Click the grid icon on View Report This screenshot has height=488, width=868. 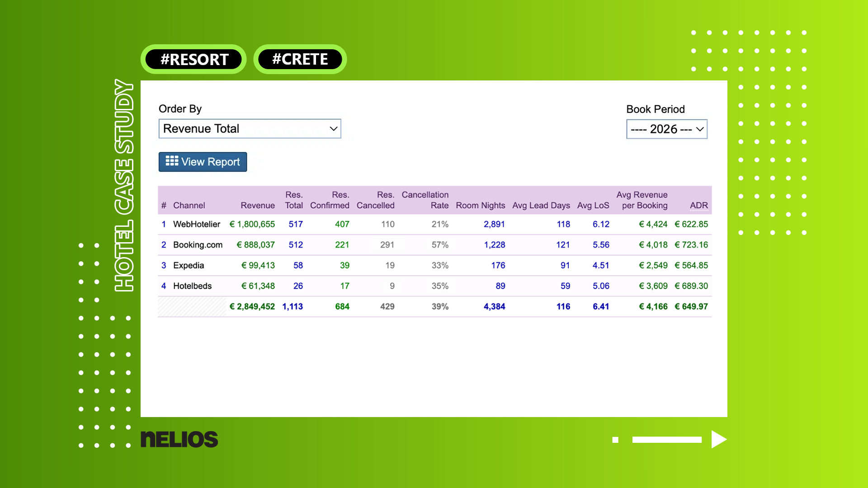tap(172, 161)
